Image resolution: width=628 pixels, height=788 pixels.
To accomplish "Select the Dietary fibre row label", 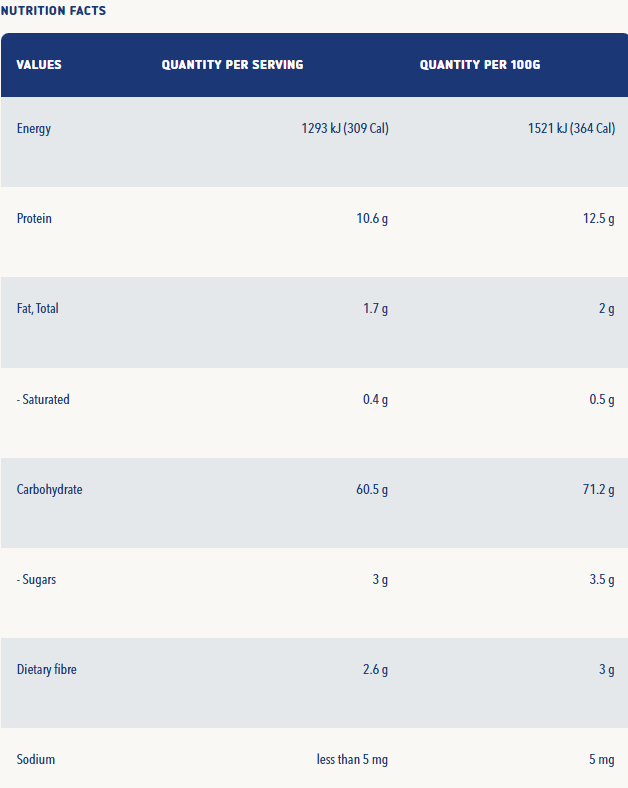I will (47, 670).
